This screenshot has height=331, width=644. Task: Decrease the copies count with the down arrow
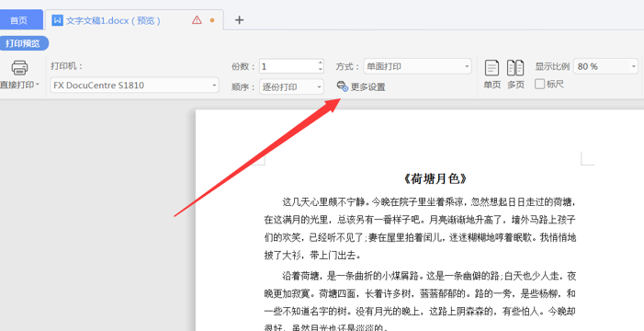[321, 70]
